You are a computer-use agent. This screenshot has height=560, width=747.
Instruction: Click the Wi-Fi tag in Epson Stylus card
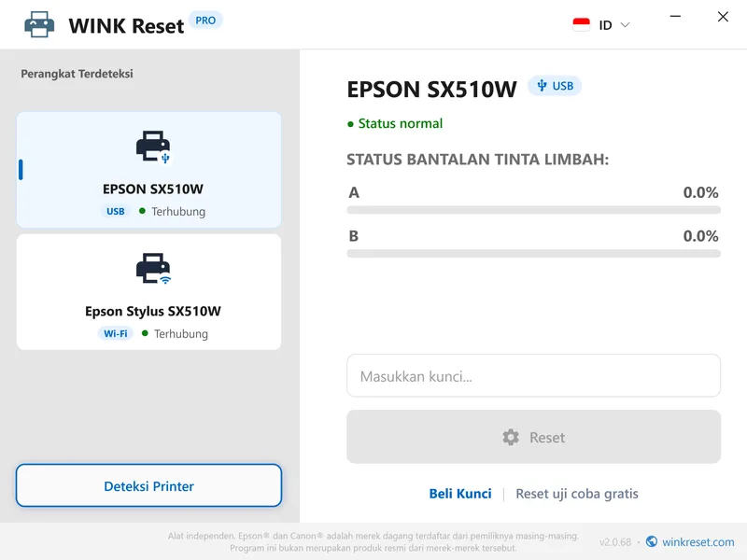(115, 333)
